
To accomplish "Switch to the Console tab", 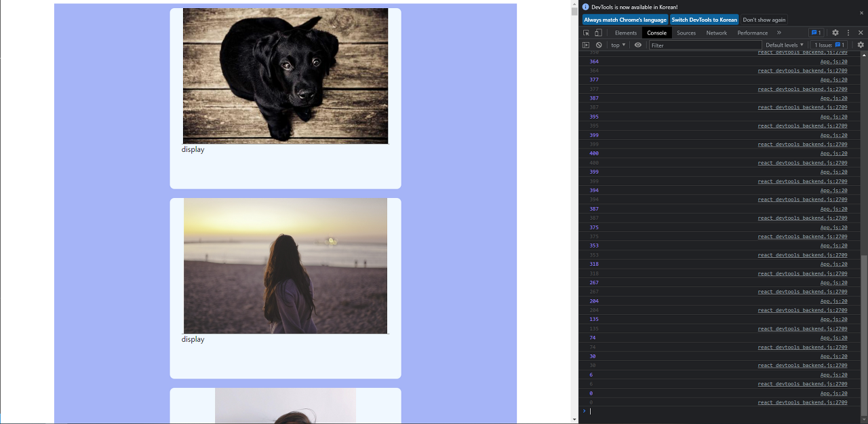I will (x=656, y=33).
